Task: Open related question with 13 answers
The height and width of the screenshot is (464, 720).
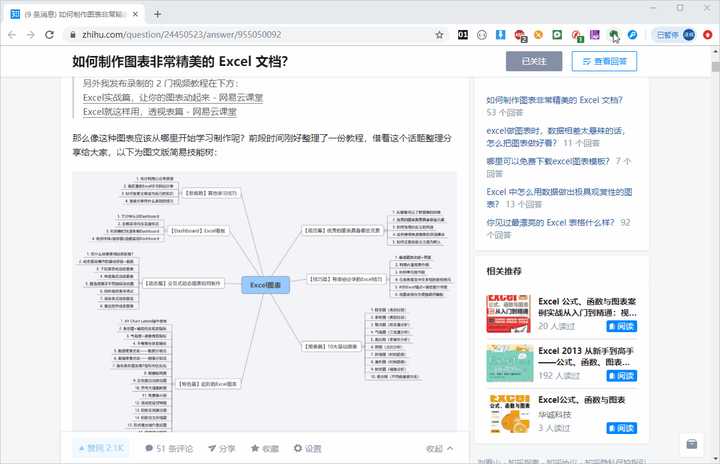Action: [x=559, y=198]
